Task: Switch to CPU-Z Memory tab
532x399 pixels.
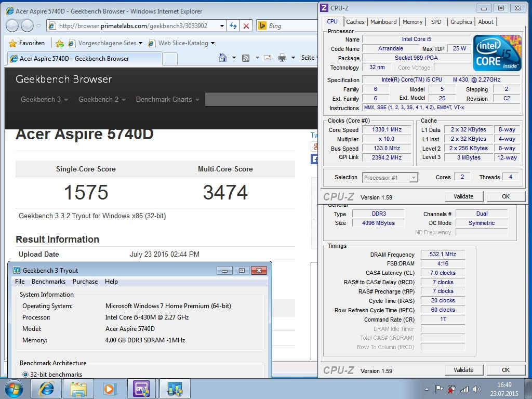Action: pyautogui.click(x=413, y=22)
